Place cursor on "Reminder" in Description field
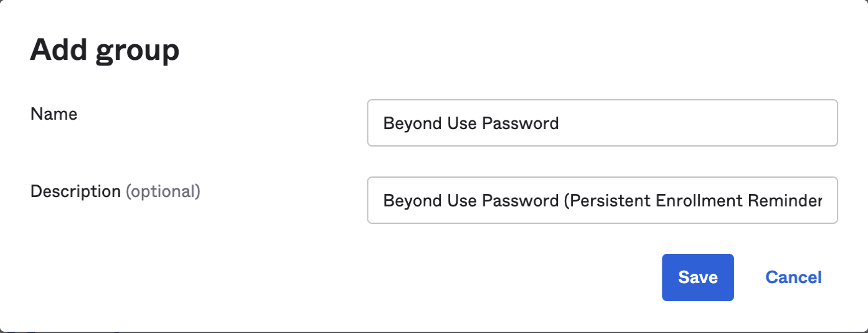This screenshot has height=333, width=868. (x=783, y=201)
